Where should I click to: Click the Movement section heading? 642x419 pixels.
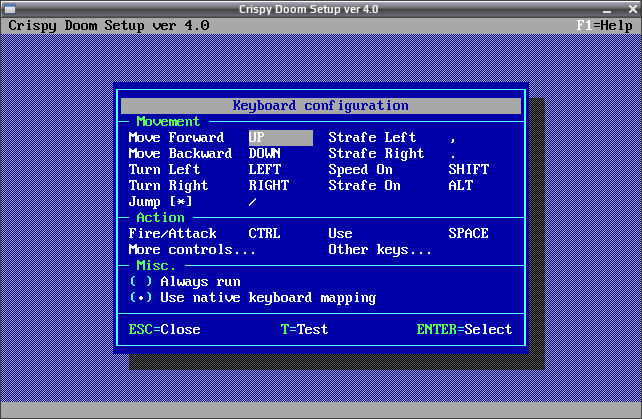click(168, 122)
